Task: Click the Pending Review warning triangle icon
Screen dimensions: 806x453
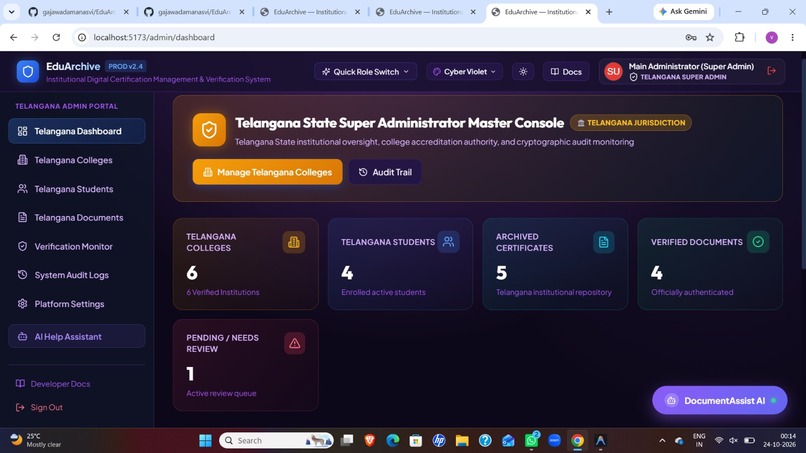Action: coord(295,343)
